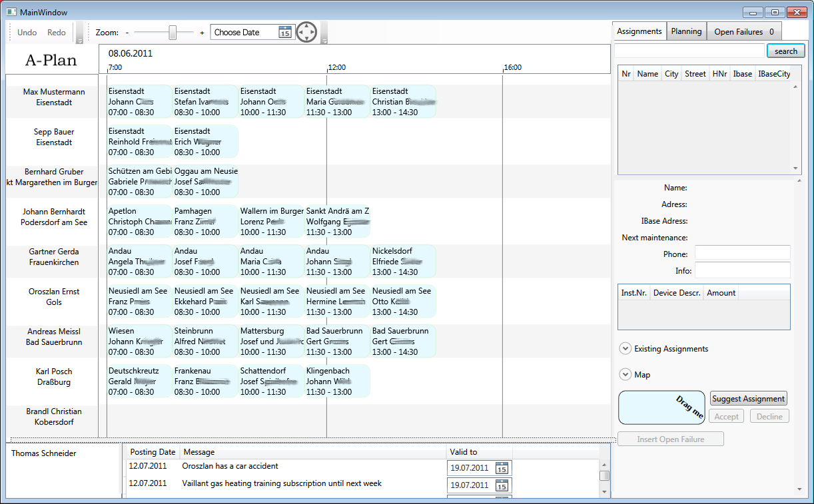Click the Phone input field
814x504 pixels.
pyautogui.click(x=742, y=254)
